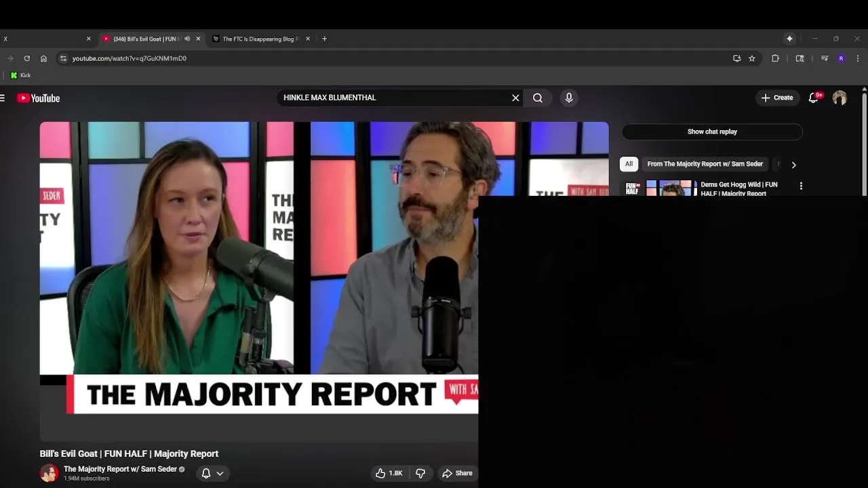Click the Share button under the video
The image size is (868, 488).
click(x=457, y=473)
